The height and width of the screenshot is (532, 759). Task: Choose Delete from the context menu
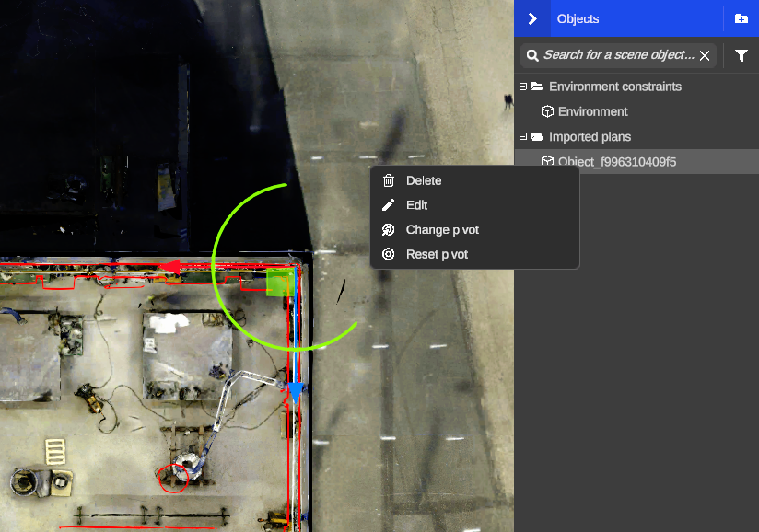pos(424,181)
